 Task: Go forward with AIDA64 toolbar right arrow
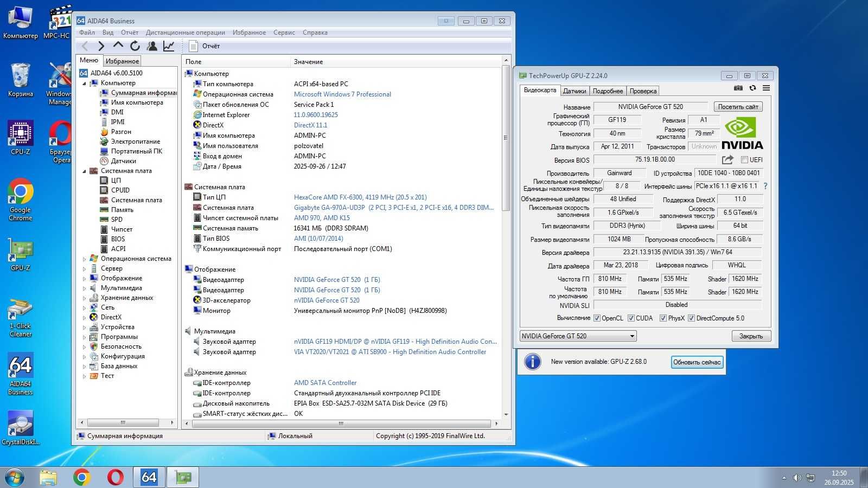coord(101,46)
